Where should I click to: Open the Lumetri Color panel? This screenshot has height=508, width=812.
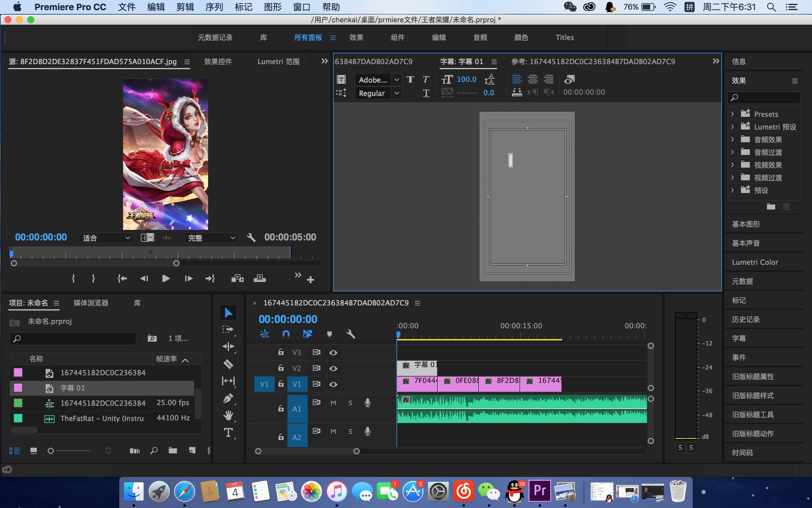pos(755,262)
